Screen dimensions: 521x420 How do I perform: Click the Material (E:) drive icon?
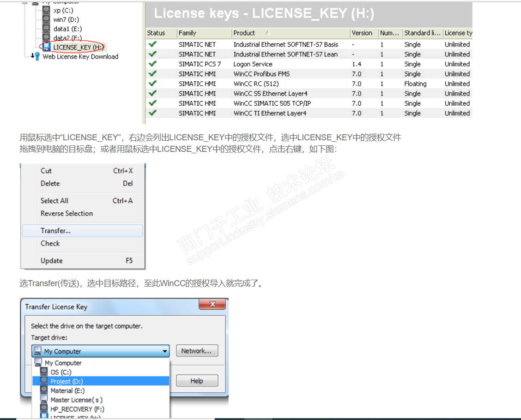pyautogui.click(x=44, y=390)
